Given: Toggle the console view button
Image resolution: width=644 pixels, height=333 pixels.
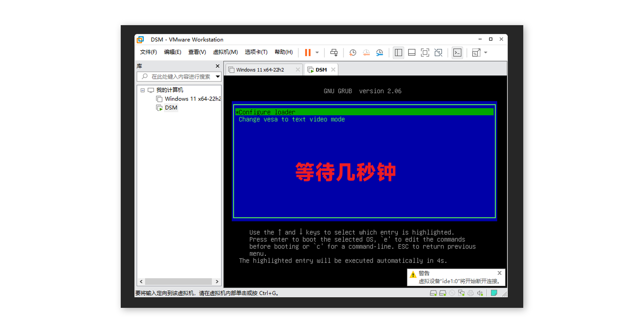Looking at the screenshot, I should tap(457, 53).
